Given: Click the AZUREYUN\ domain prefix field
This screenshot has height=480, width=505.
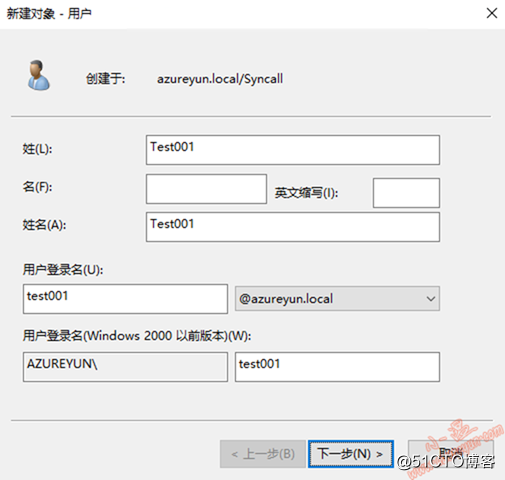Looking at the screenshot, I should (125, 367).
